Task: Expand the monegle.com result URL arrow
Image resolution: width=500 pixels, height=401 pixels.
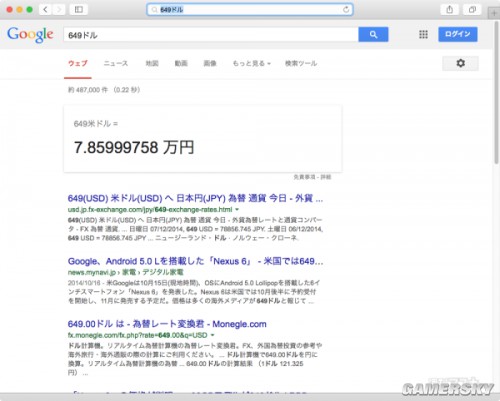Action: (212, 335)
